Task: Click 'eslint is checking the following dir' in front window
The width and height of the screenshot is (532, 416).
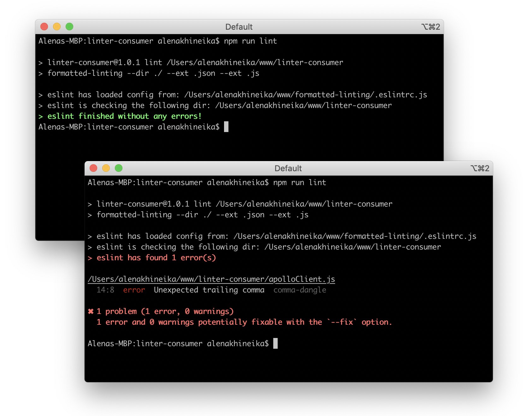Action: tap(264, 247)
